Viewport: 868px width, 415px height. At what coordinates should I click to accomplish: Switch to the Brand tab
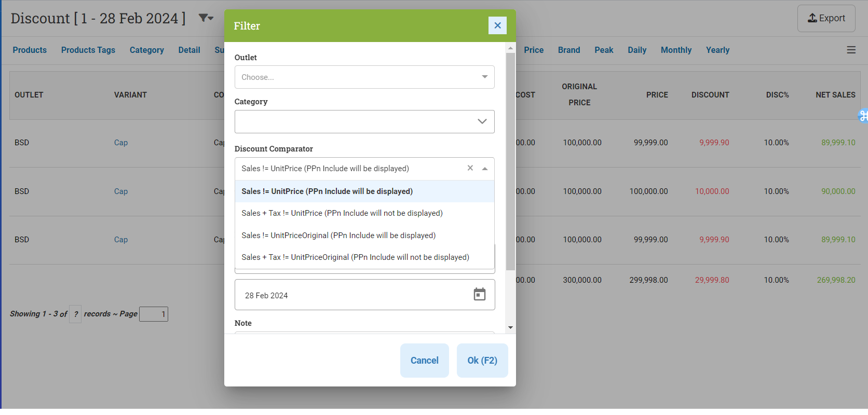(569, 50)
